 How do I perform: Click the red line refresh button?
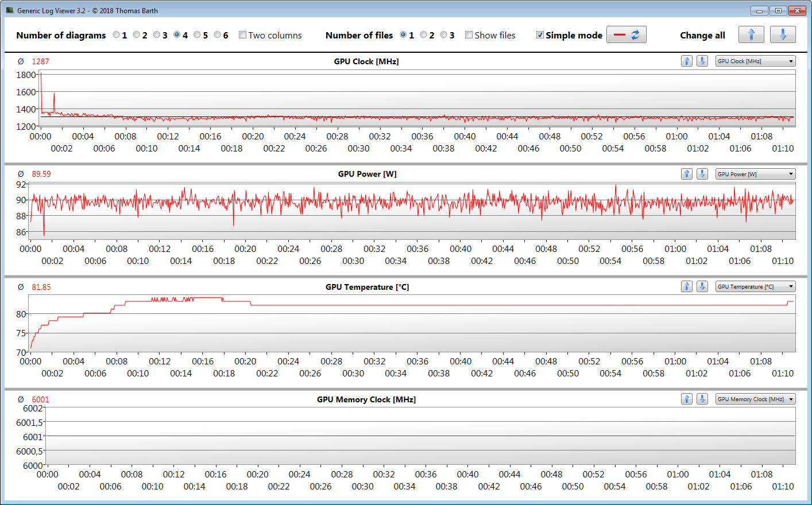click(626, 35)
